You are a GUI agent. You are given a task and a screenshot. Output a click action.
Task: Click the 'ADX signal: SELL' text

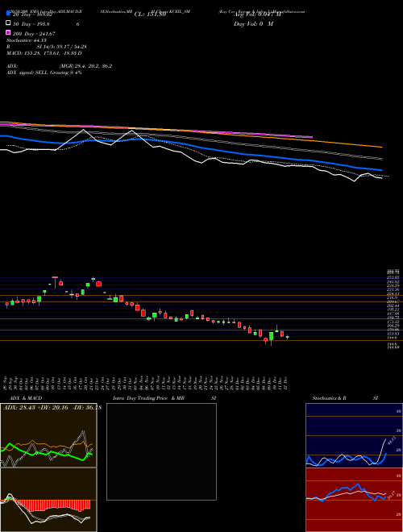(x=27, y=73)
